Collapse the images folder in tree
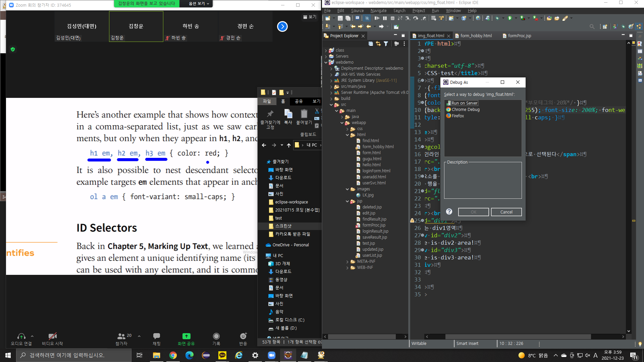 pos(347,189)
